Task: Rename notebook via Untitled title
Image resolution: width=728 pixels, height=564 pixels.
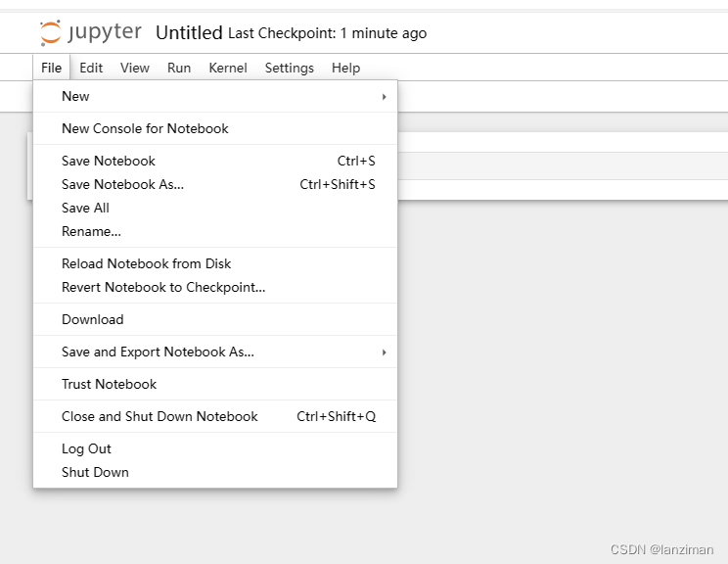Action: coord(189,33)
